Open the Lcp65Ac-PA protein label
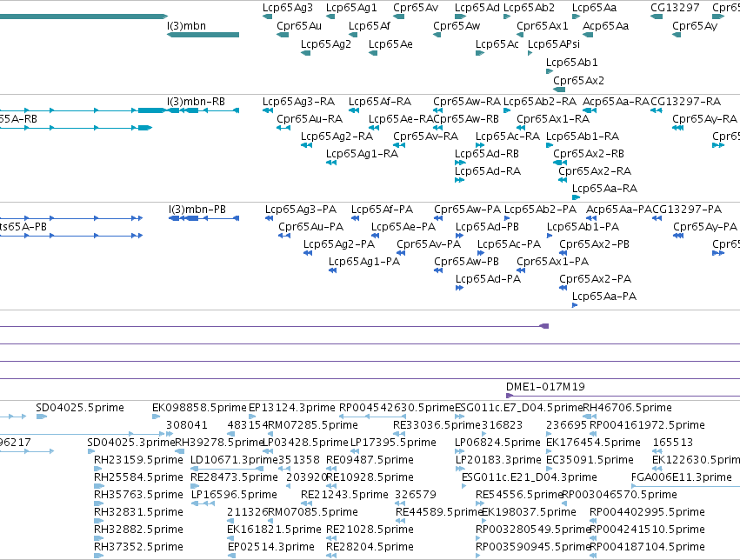Viewport: 740px width, 560px height. pos(509,243)
